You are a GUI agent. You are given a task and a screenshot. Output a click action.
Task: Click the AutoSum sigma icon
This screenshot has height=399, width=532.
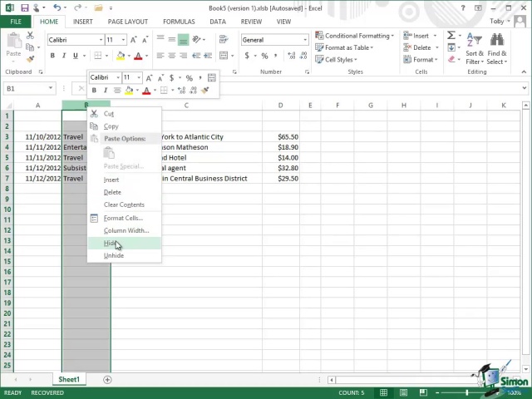pos(451,36)
